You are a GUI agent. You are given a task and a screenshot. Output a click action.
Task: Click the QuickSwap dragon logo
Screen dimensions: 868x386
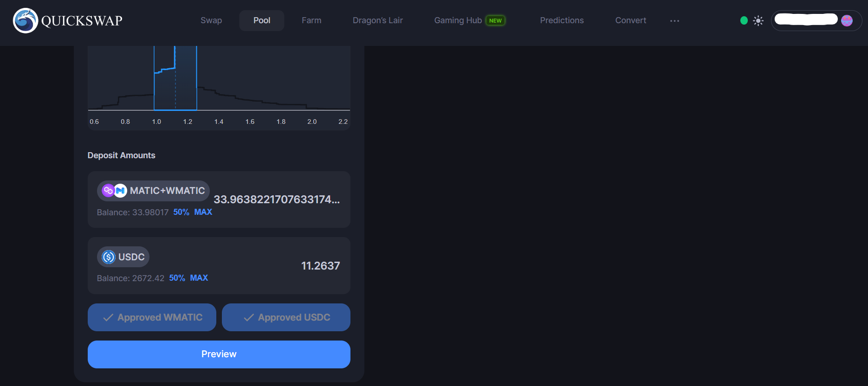click(x=26, y=21)
